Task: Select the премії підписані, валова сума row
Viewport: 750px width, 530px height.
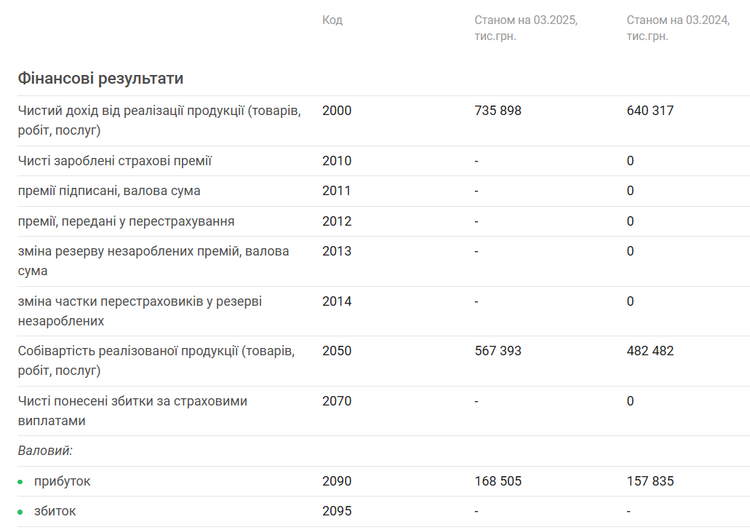Action: 384,191
